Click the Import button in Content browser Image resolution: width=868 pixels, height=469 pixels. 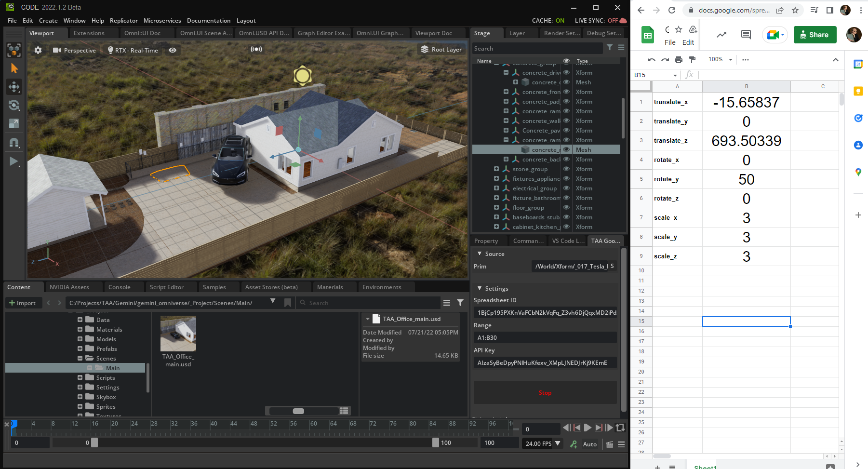point(23,303)
